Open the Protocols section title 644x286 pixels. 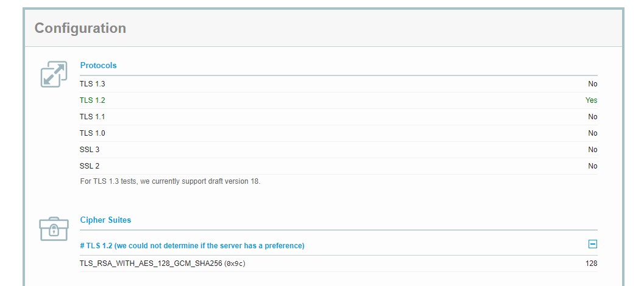[98, 65]
